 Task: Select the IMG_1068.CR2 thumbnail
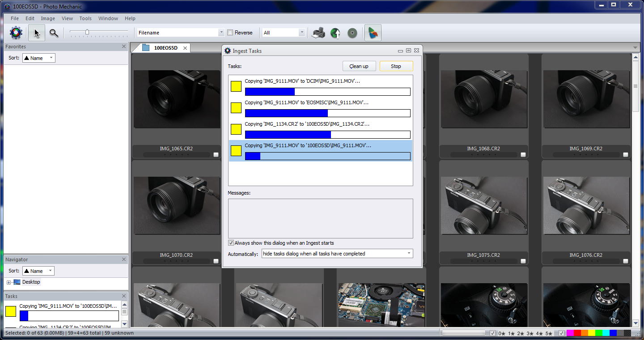click(x=483, y=99)
